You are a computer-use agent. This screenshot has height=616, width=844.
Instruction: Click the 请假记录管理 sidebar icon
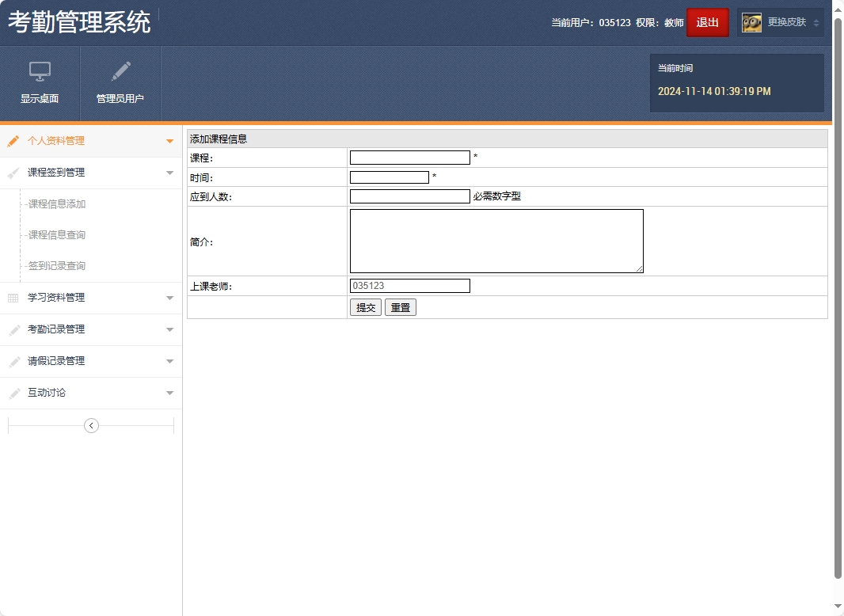[x=13, y=361]
